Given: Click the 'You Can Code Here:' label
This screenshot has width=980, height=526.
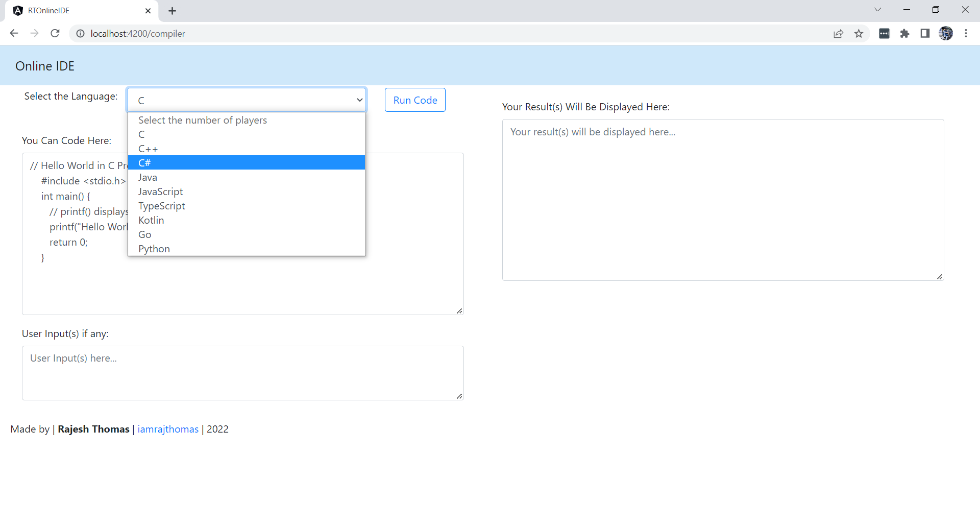Looking at the screenshot, I should 66,140.
